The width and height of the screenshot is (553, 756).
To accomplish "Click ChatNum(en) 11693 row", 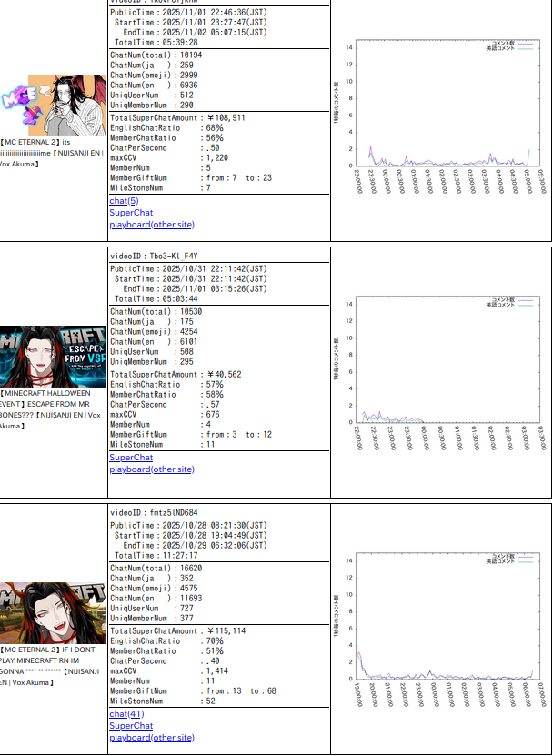I will coord(156,599).
